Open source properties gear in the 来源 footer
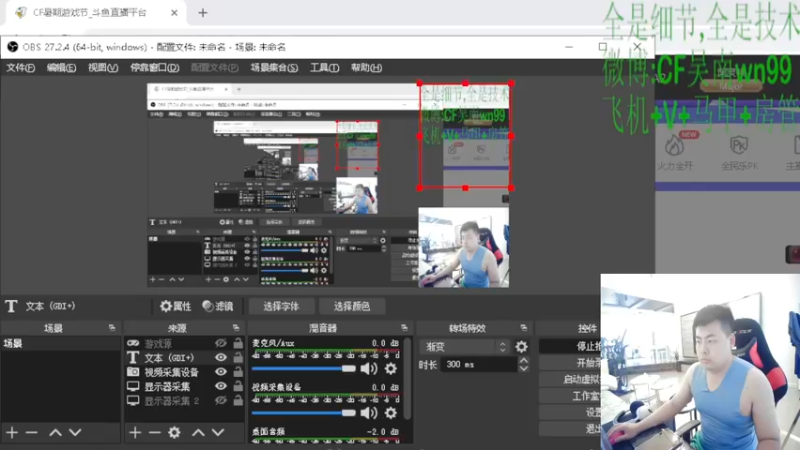 [174, 433]
